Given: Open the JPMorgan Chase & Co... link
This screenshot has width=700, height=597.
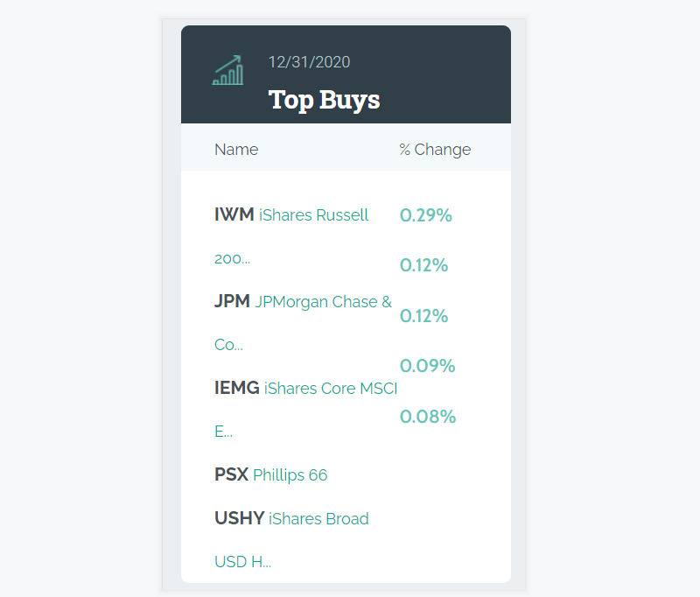Looking at the screenshot, I should (x=323, y=302).
